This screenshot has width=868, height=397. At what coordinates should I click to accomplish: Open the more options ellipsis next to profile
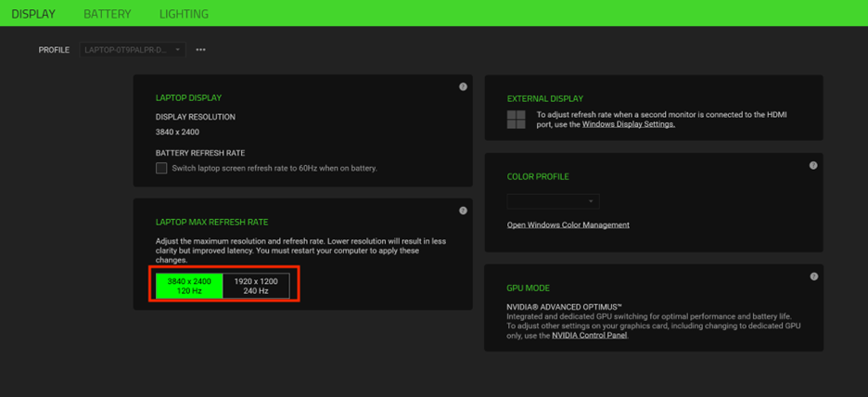[x=200, y=50]
